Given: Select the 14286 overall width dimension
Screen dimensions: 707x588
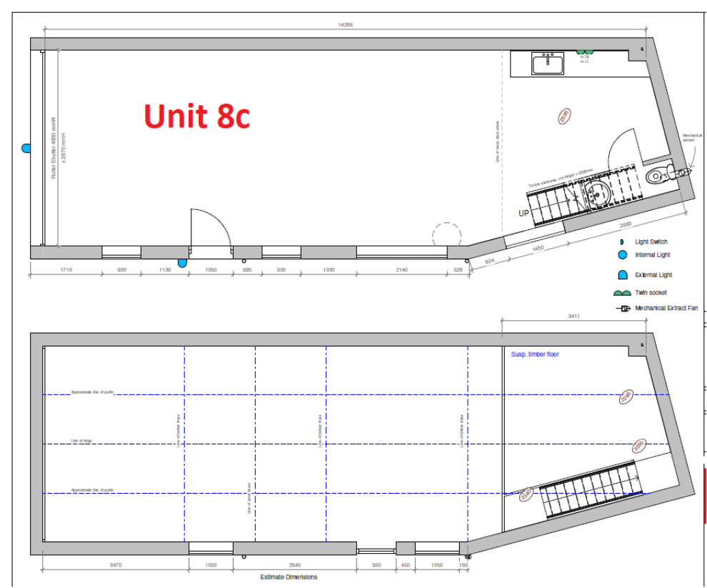Looking at the screenshot, I should point(346,24).
